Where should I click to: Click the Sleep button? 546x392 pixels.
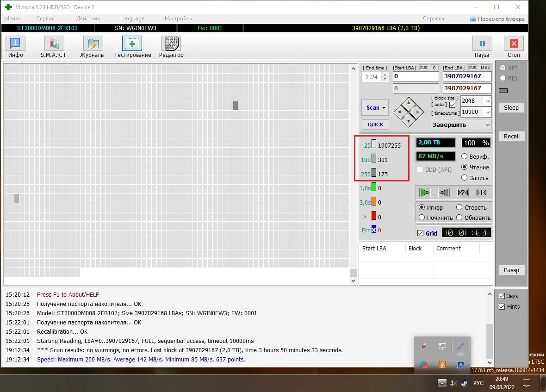point(511,107)
